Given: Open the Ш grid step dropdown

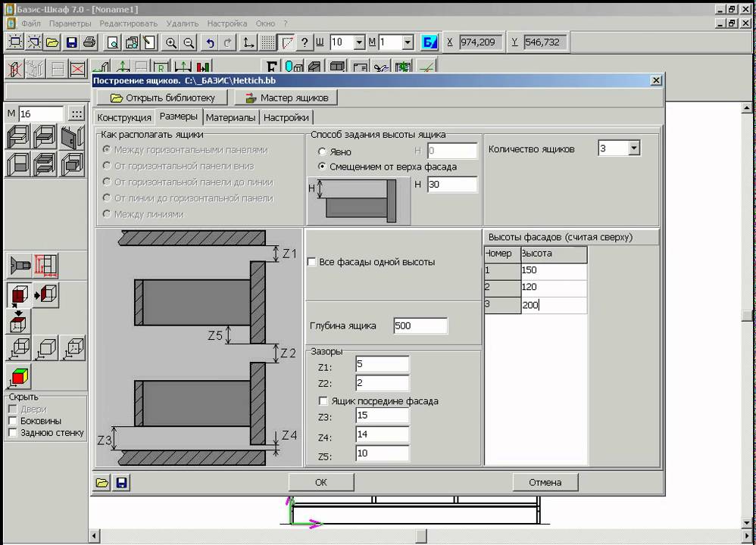Looking at the screenshot, I should (359, 42).
